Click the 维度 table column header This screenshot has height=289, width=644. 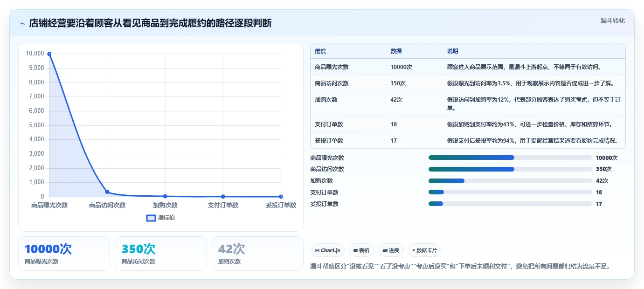pos(320,51)
